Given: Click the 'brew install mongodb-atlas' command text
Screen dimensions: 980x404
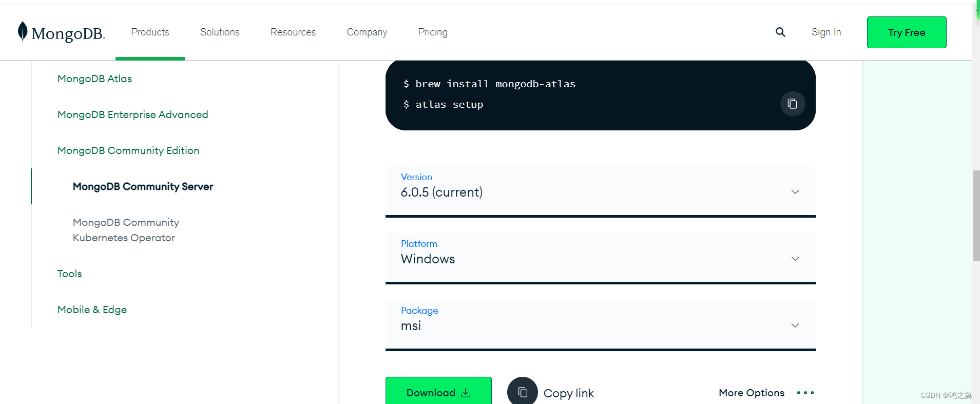Looking at the screenshot, I should tap(495, 84).
